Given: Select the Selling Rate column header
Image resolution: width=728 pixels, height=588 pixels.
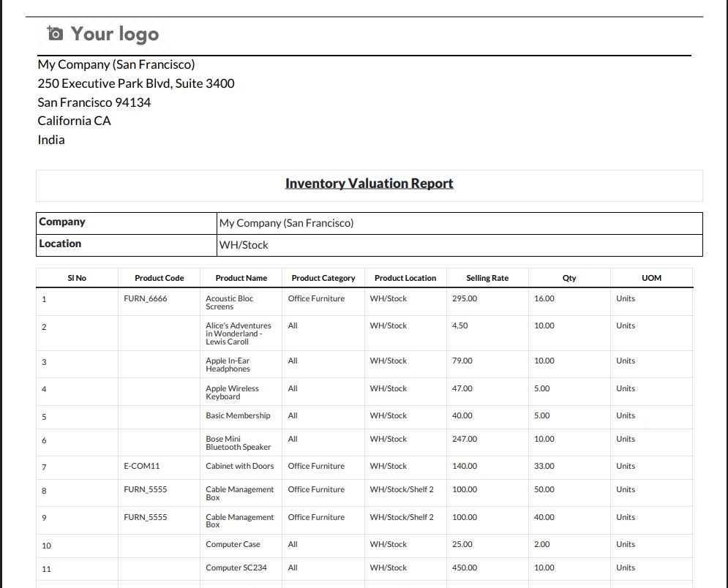Looking at the screenshot, I should pos(487,278).
